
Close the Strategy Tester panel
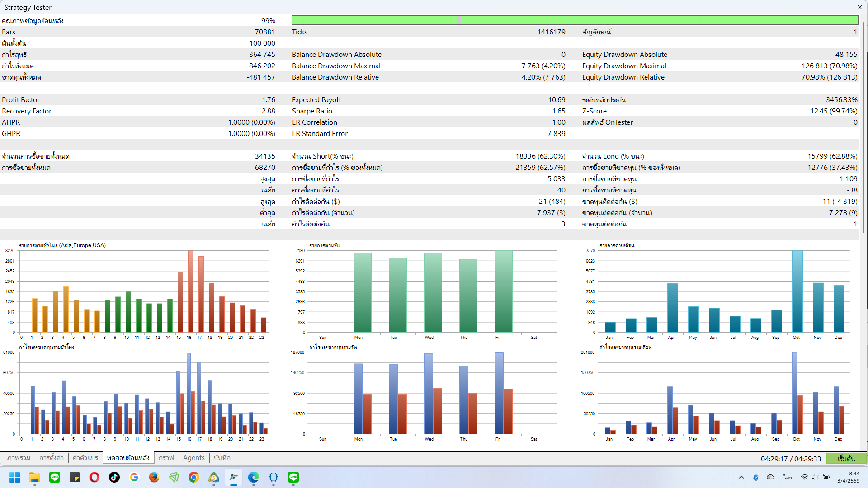[859, 7]
